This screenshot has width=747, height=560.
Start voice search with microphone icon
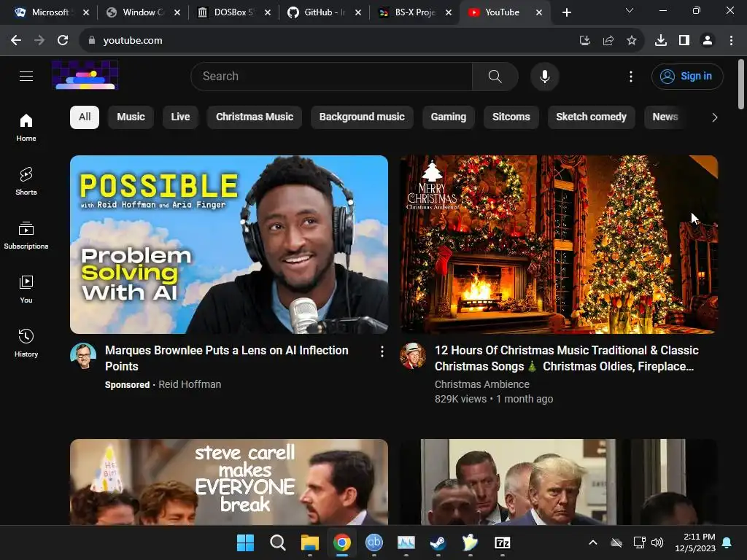544,76
